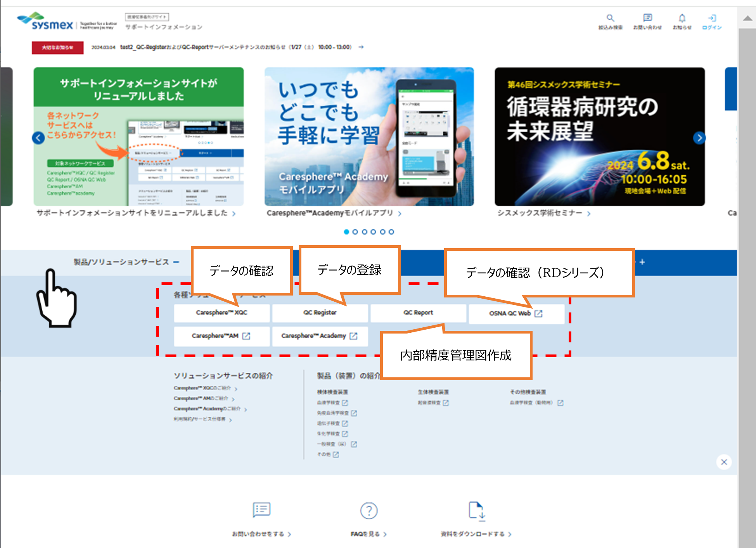Open the Caresphere AM service button
This screenshot has height=548, width=756.
pyautogui.click(x=221, y=336)
